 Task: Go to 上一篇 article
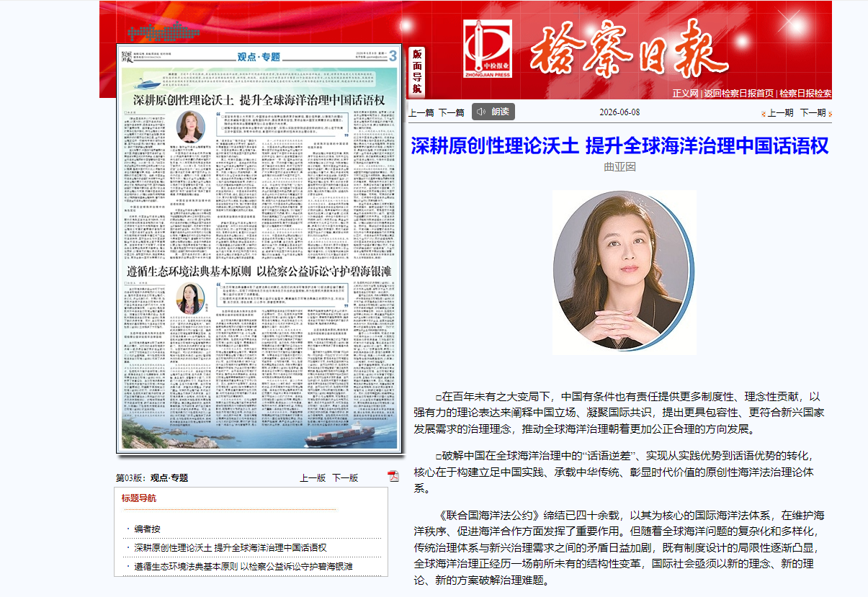point(421,112)
